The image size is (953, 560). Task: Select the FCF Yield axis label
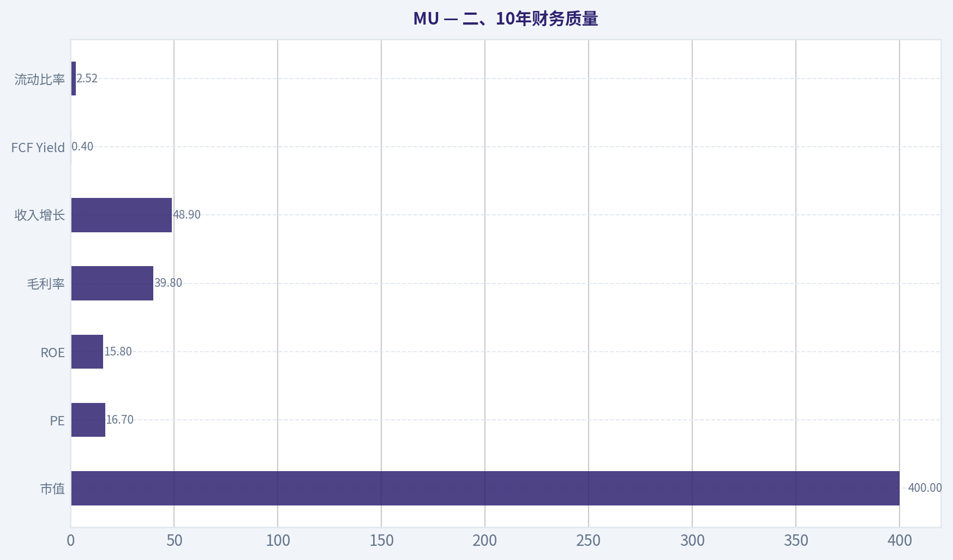click(38, 147)
